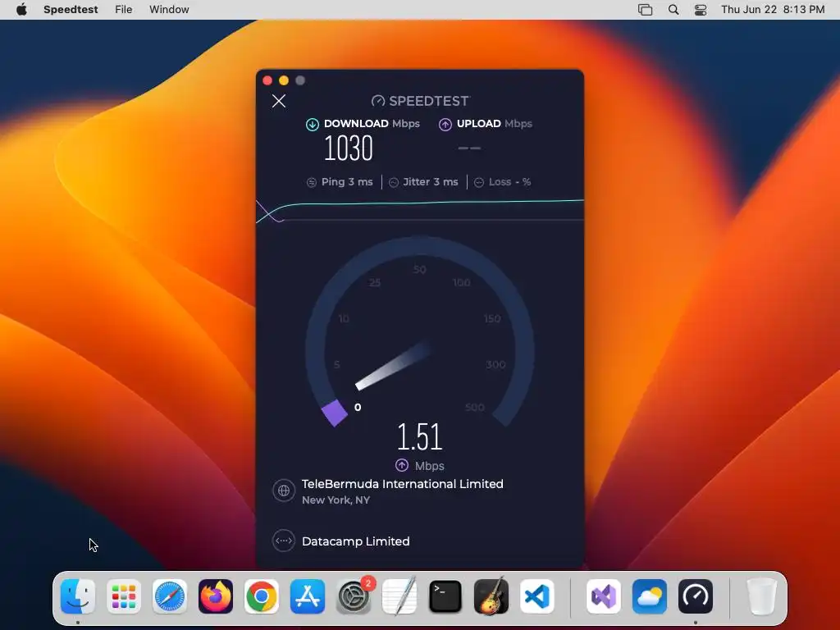Screen dimensions: 840x630
Task: Click Stage Manager windows icon in menu bar
Action: (645, 10)
